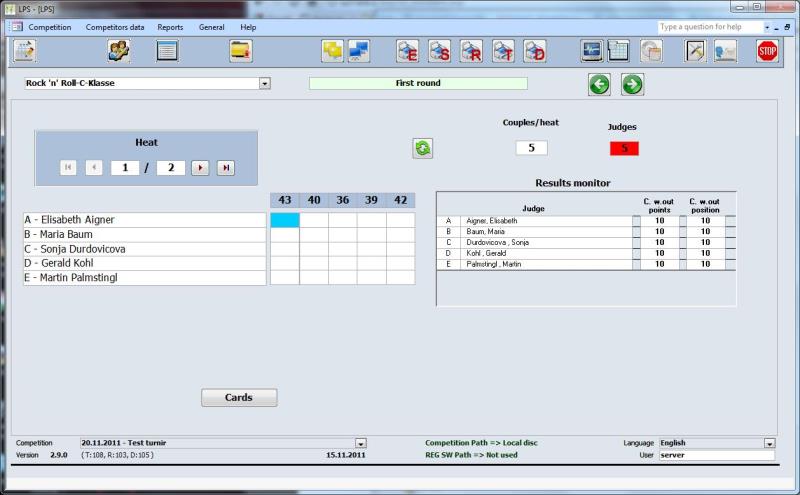The height and width of the screenshot is (495, 800).
Task: Open the Competitors data menu
Action: (x=114, y=27)
